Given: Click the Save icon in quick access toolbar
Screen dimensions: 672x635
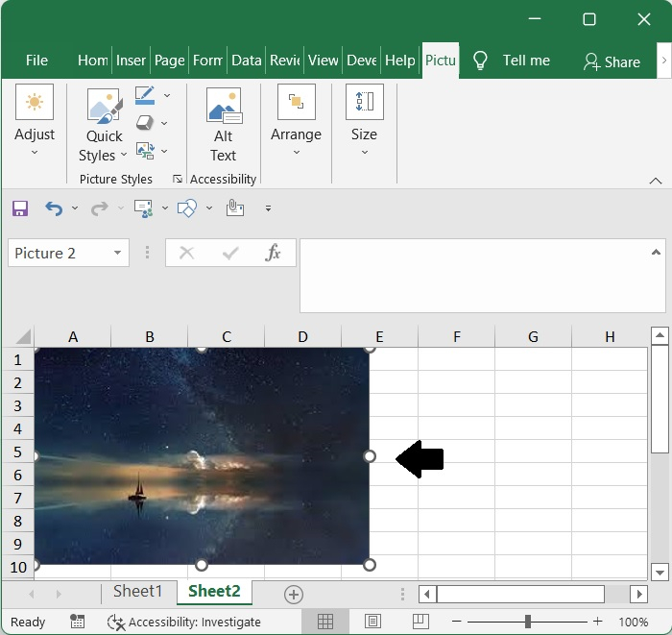Looking at the screenshot, I should 20,208.
